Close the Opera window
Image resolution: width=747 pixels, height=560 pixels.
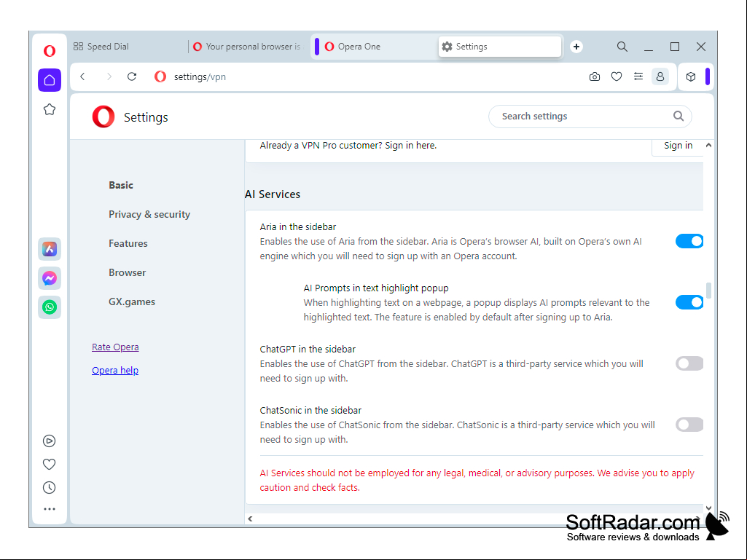point(701,47)
